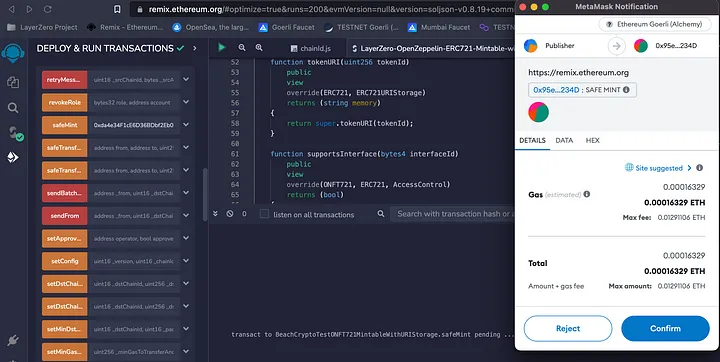The width and height of the screenshot is (720, 362).
Task: Click the browser forward arrow
Action: pos(29,9)
